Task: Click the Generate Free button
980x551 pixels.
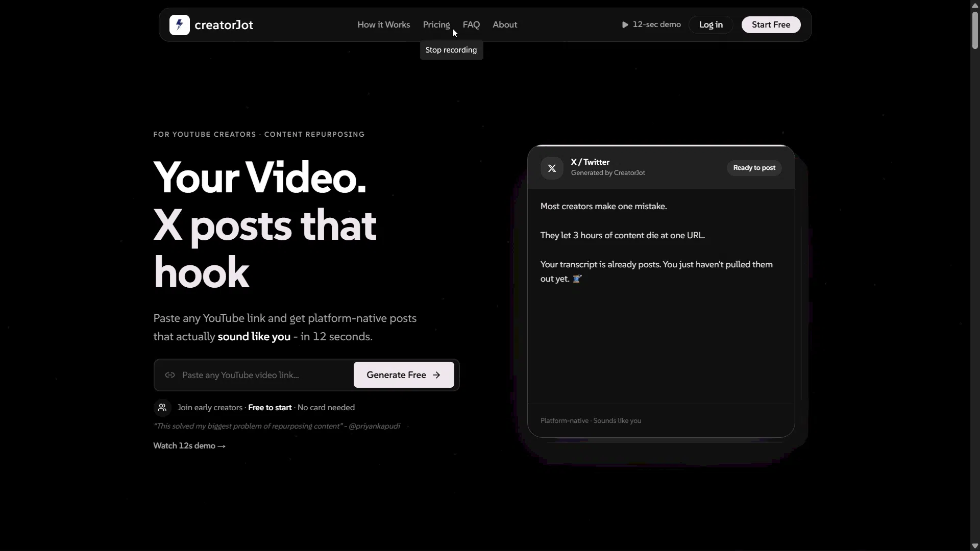Action: tap(404, 375)
